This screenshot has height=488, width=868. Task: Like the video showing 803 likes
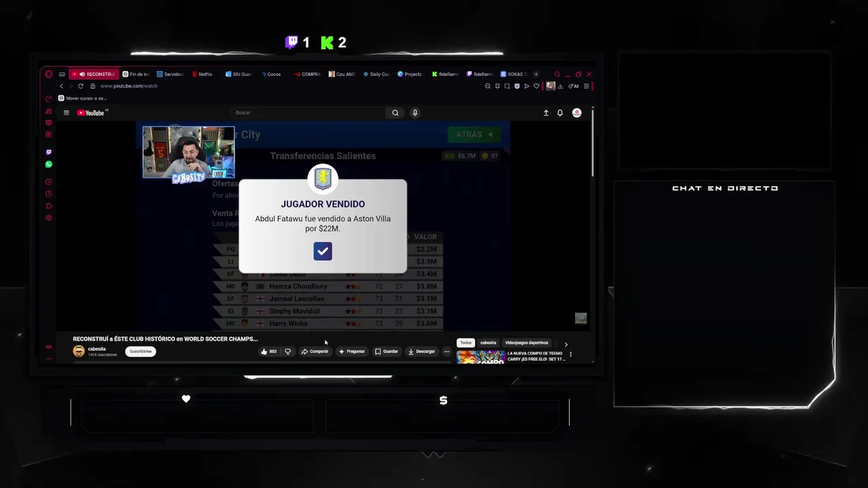pos(269,351)
